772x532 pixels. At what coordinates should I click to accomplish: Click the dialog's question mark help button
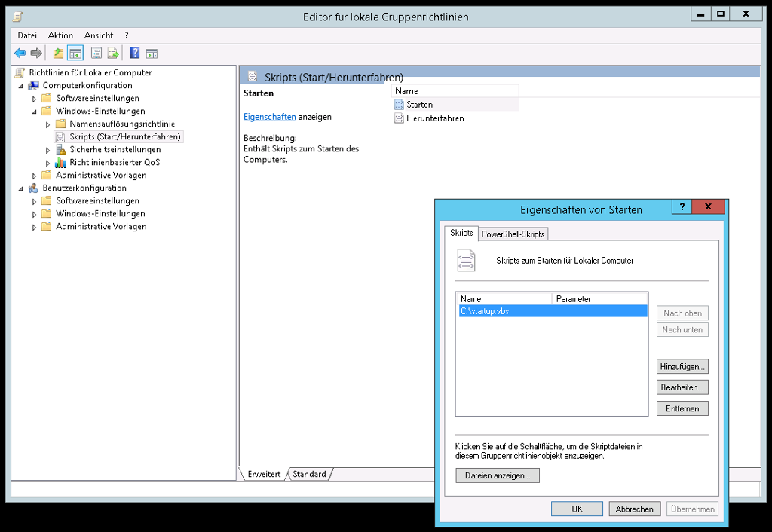coord(682,207)
